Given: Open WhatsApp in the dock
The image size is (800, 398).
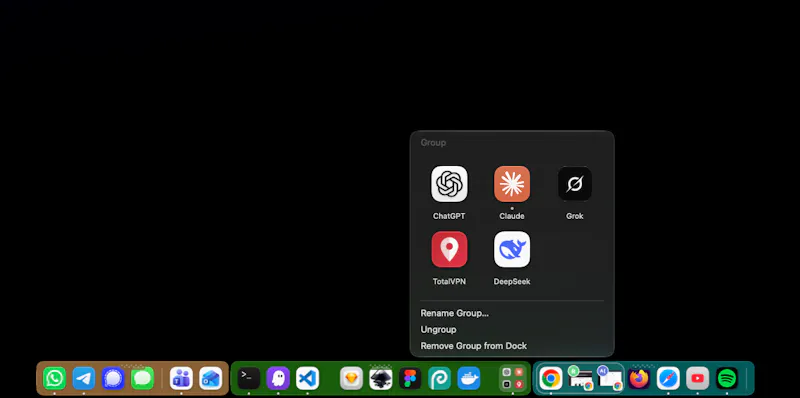Looking at the screenshot, I should click(x=54, y=379).
